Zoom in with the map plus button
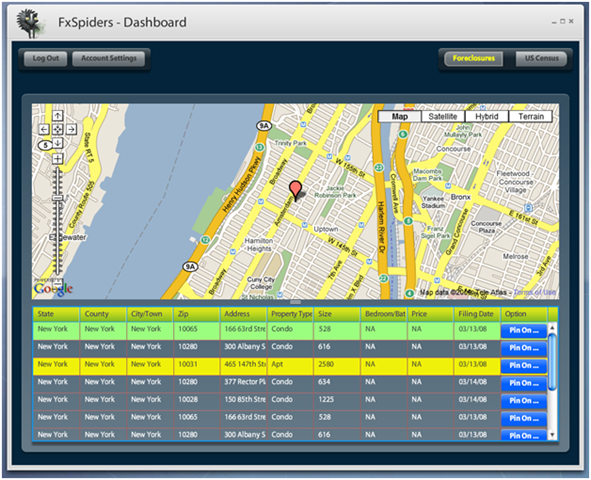This screenshot has height=480, width=591. pos(57,159)
